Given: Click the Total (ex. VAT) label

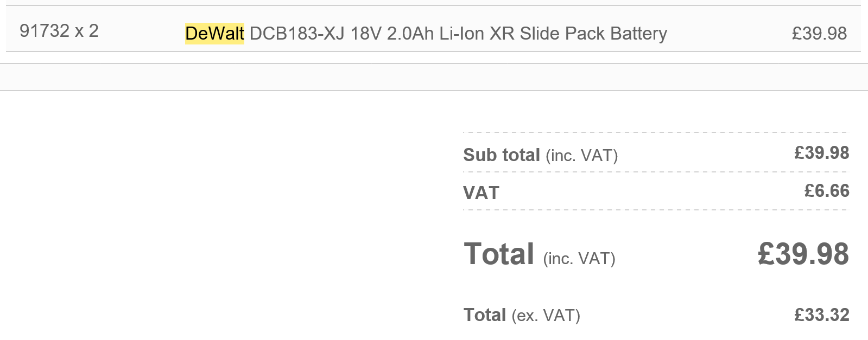Looking at the screenshot, I should coord(522,315).
